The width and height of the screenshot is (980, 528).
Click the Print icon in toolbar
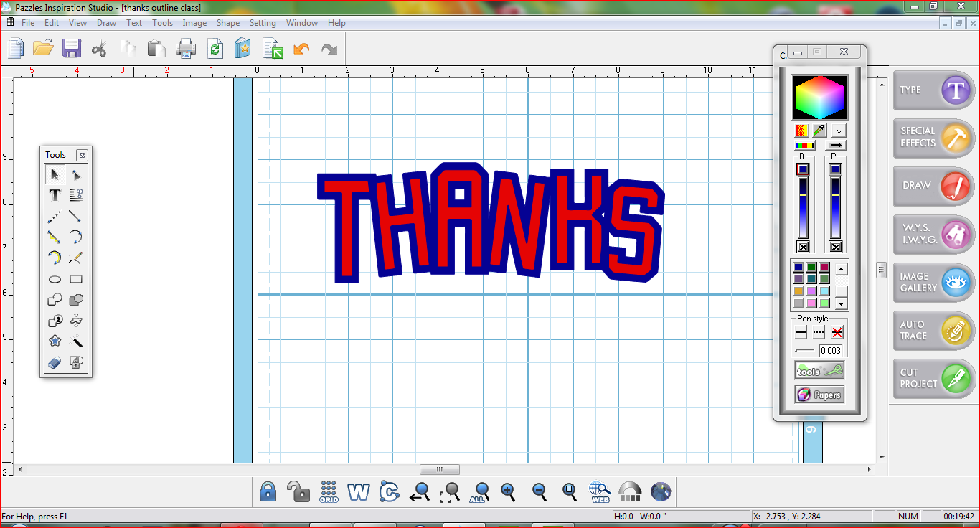(186, 49)
